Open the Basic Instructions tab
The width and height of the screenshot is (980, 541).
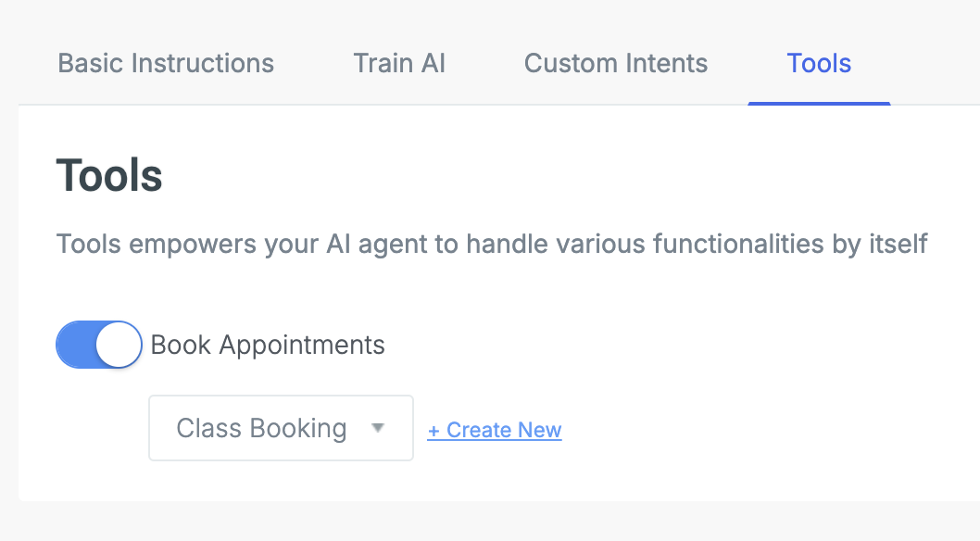pos(166,64)
